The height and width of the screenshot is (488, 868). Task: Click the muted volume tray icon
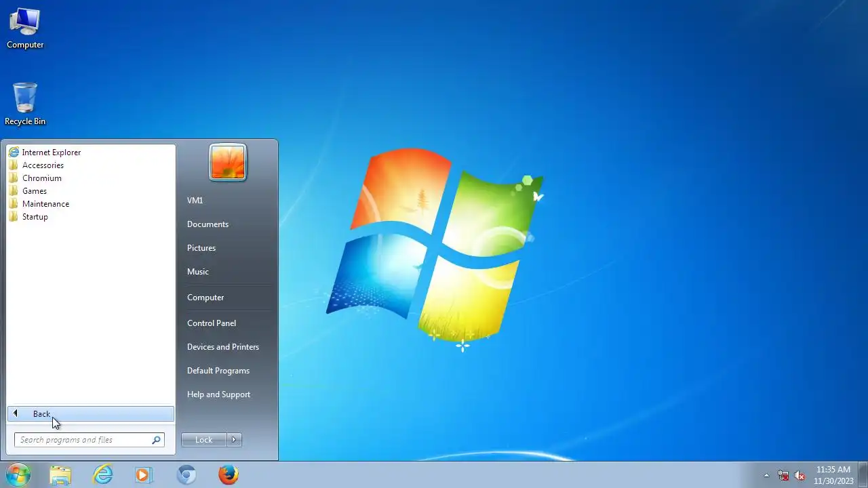point(800,475)
